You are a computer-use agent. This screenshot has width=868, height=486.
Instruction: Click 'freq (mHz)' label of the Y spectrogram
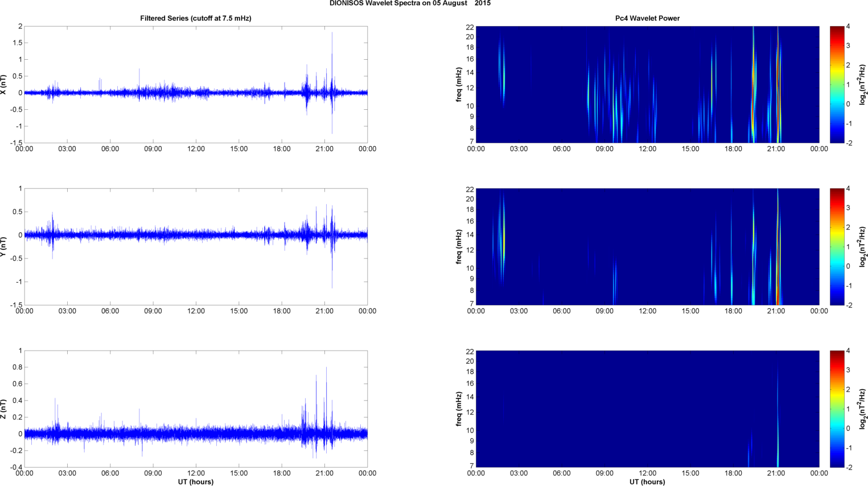[459, 247]
